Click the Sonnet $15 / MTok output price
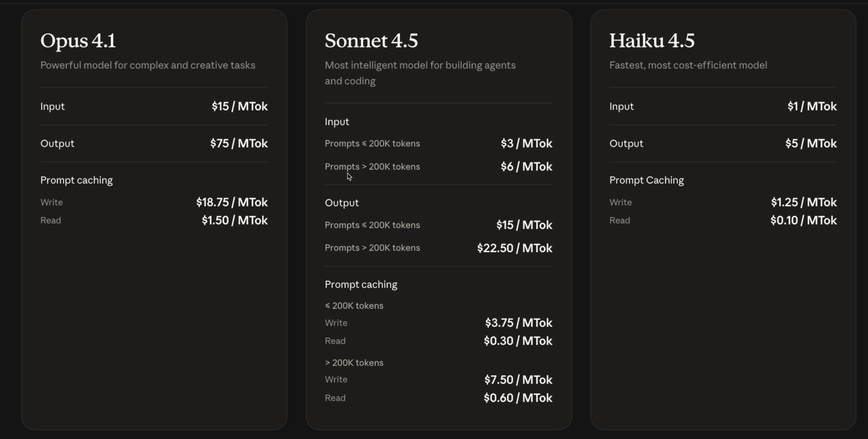 [x=524, y=225]
